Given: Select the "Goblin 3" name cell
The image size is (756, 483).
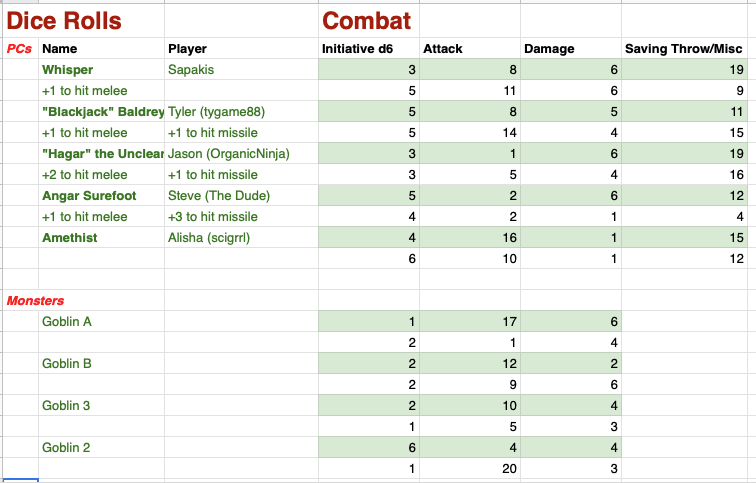Looking at the screenshot, I should 68,405.
